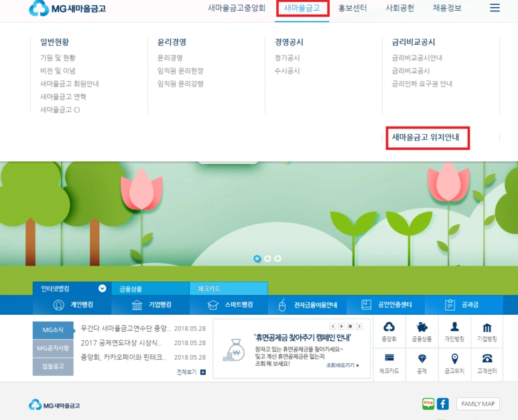Open 기원 및 현황 submenu link
518x420 pixels.
(58, 58)
